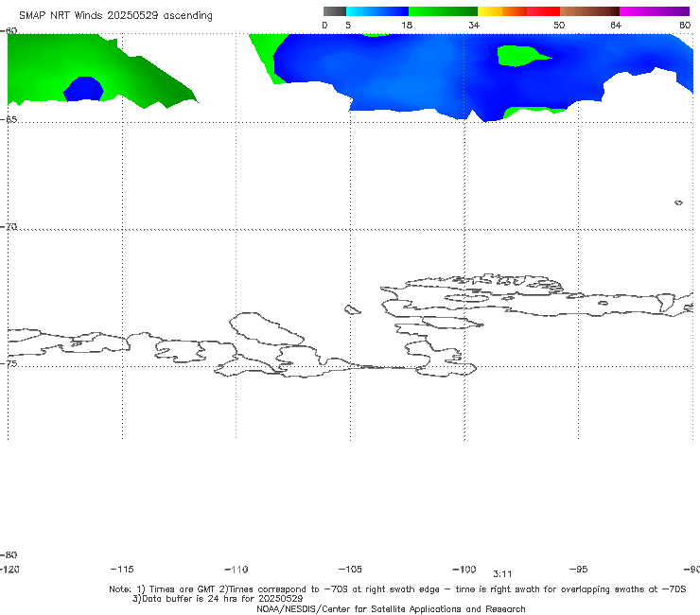Click the title 'SMAP NRT Winds 20250529 ascending'
The height and width of the screenshot is (615, 700).
[x=115, y=15]
